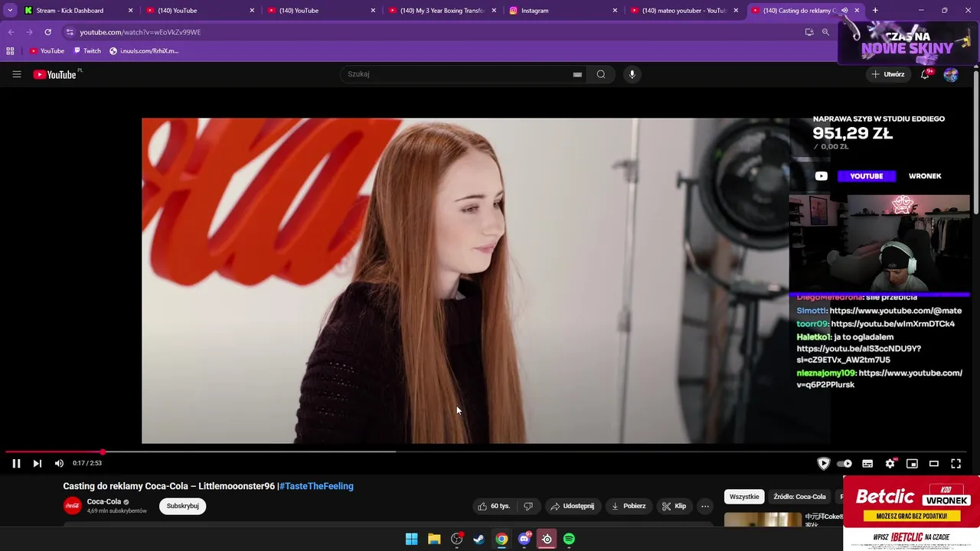Open the YouTube guide hamburger menu
Screen dimensions: 980x551
pos(16,74)
